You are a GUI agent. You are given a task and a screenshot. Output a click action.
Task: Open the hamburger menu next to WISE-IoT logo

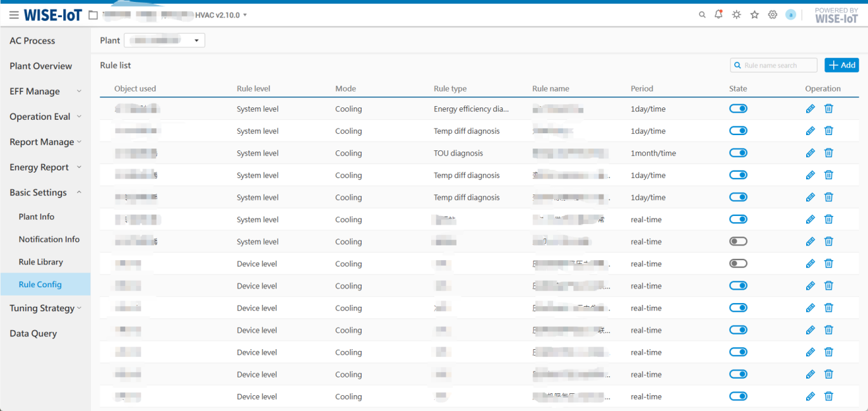click(x=14, y=15)
